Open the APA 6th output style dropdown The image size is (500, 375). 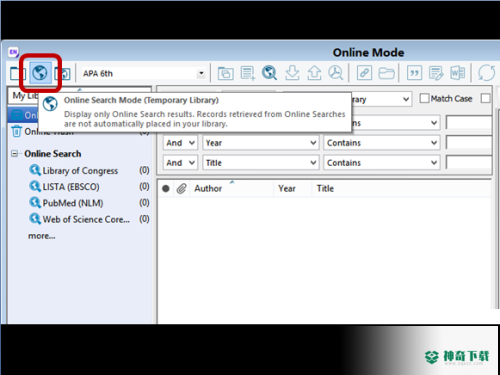click(201, 73)
